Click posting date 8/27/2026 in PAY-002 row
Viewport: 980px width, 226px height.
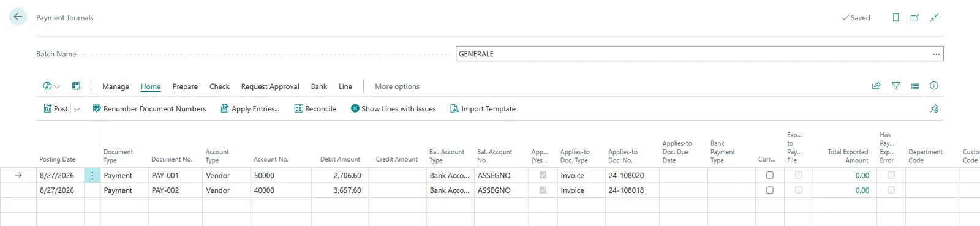click(60, 190)
